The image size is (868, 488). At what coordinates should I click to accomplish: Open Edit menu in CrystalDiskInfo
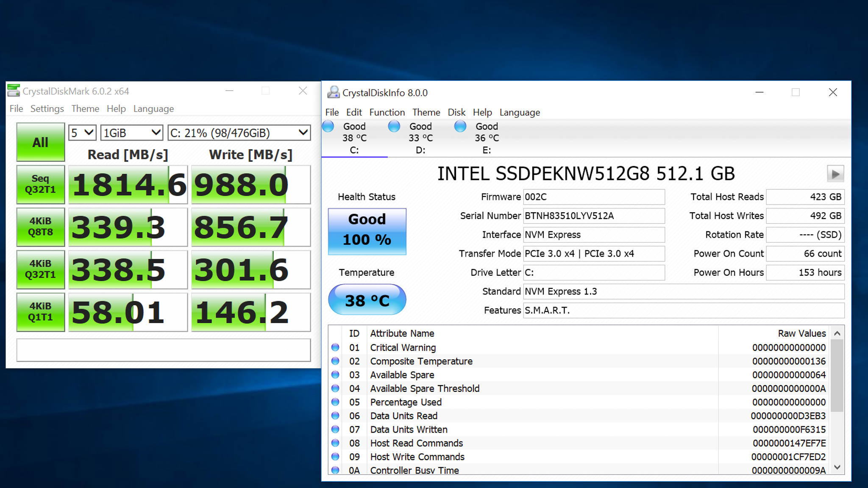coord(354,112)
